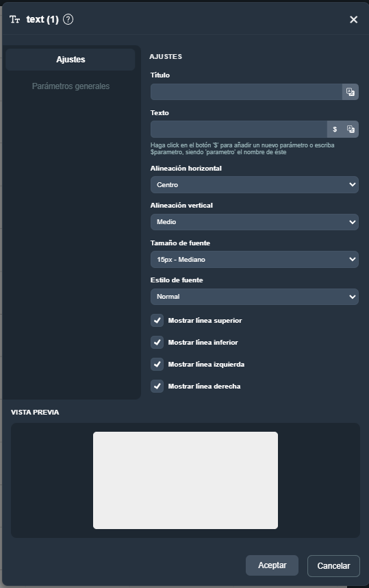Switch to the Ajustes tab
Viewport: 369px width, 588px height.
point(71,59)
